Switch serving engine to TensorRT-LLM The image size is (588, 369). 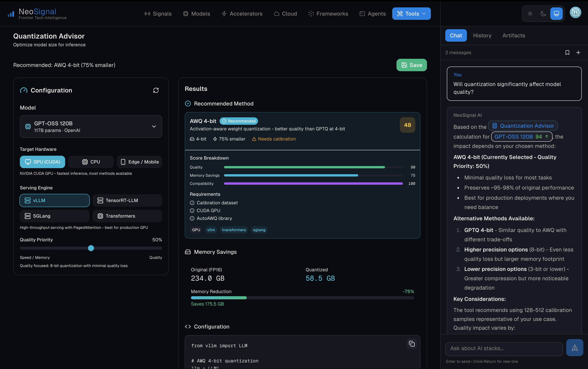coord(127,200)
